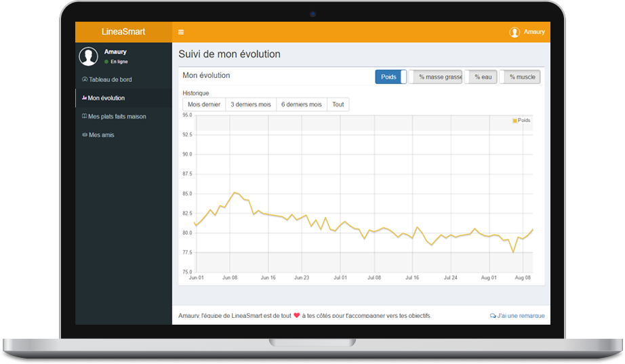Click the book icon beside Mes plats faits maison
This screenshot has height=364, width=625.
tap(84, 117)
